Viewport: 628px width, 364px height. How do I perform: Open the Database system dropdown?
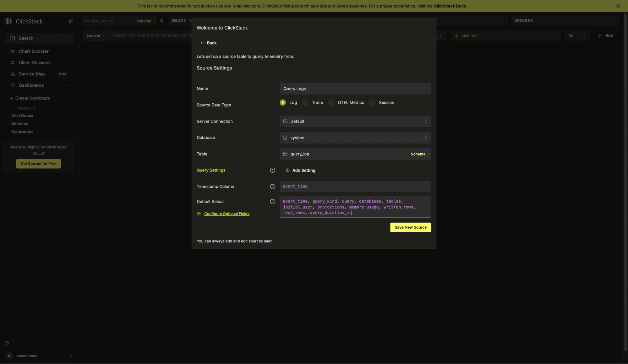coord(355,138)
